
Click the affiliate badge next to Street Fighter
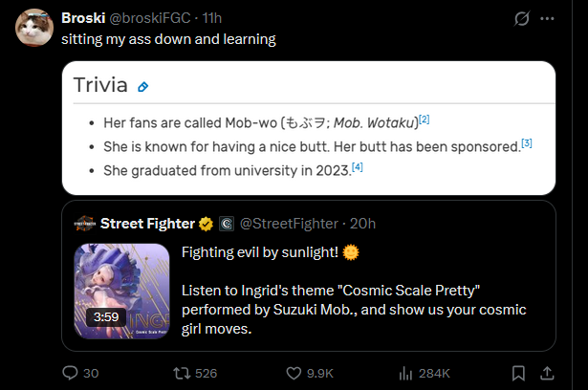(x=226, y=224)
